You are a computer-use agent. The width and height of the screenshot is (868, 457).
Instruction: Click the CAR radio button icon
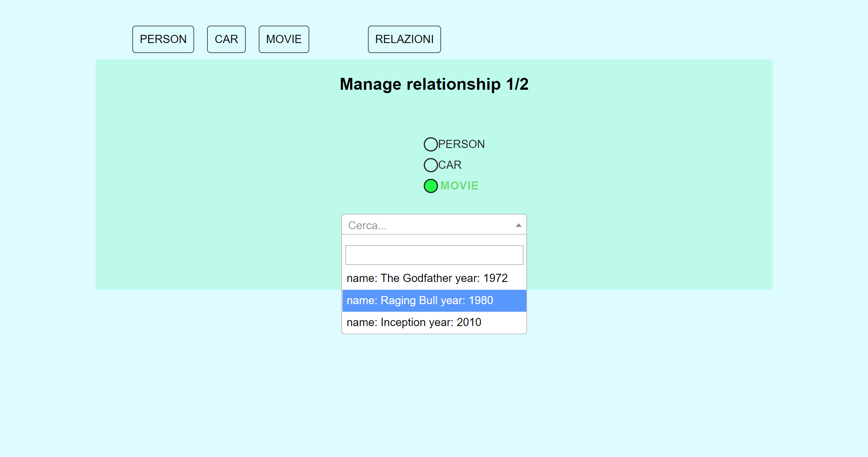point(430,165)
